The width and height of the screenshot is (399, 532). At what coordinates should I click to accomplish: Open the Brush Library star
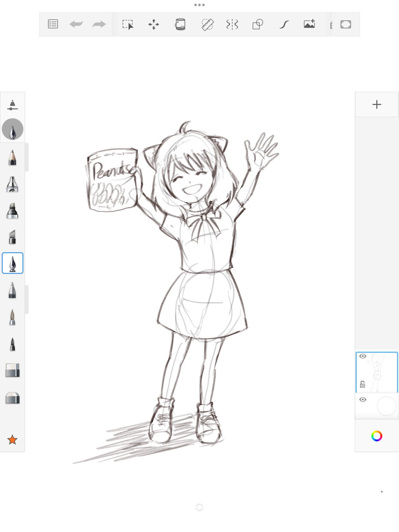(12, 440)
